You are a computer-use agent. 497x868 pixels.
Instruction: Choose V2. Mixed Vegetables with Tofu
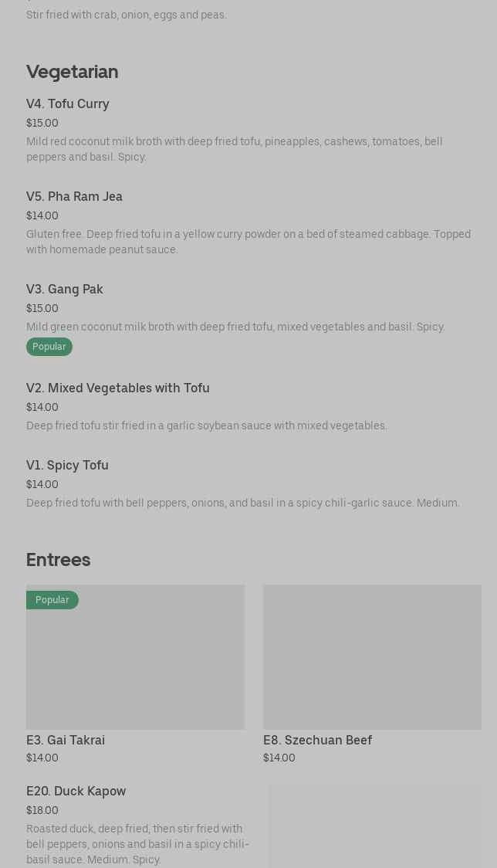(x=118, y=388)
